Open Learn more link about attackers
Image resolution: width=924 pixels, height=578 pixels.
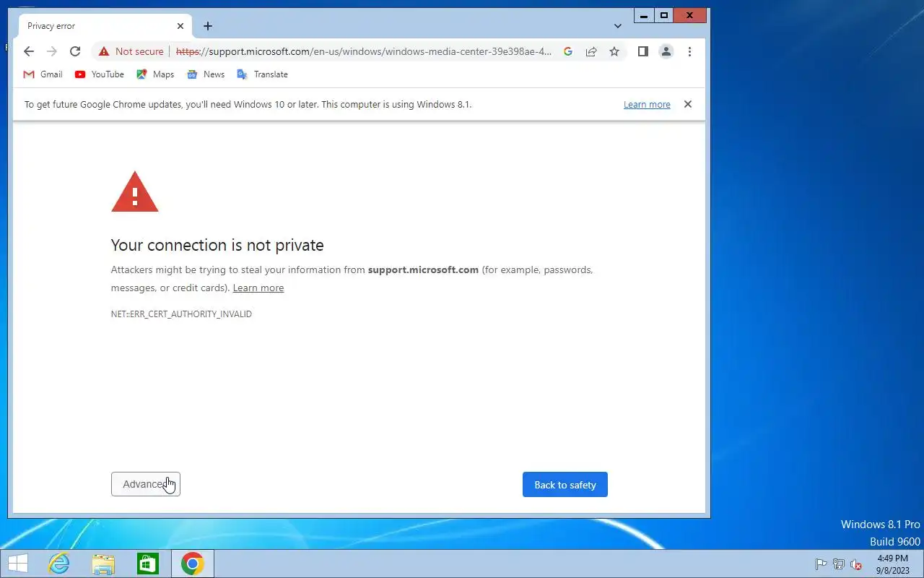pyautogui.click(x=258, y=288)
